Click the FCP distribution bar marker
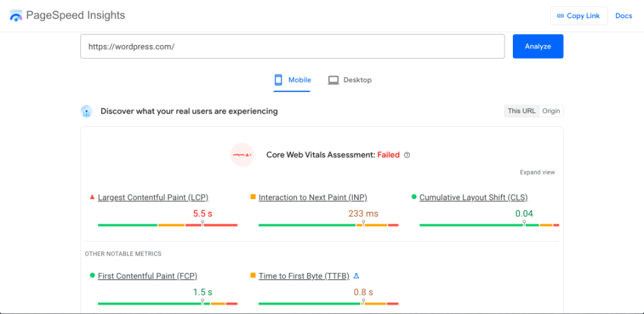 coord(202,302)
